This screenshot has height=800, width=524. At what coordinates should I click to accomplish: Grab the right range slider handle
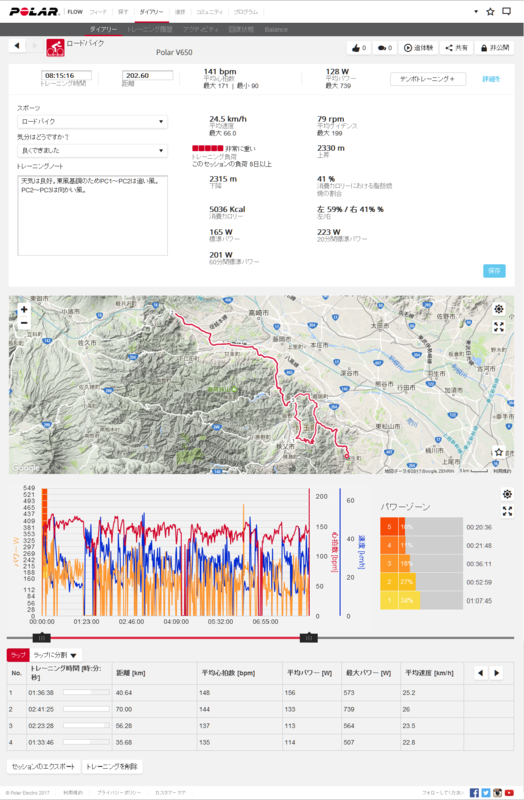pos(309,638)
